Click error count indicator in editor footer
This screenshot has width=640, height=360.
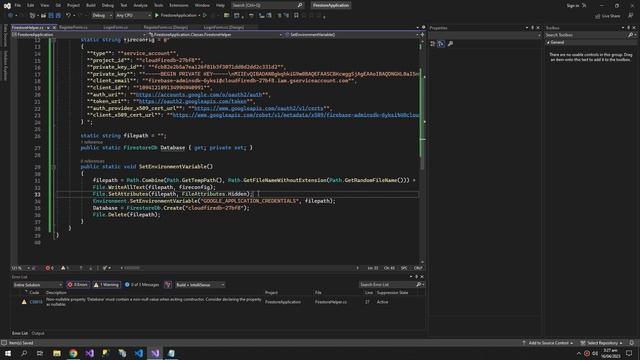pyautogui.click(x=49, y=268)
